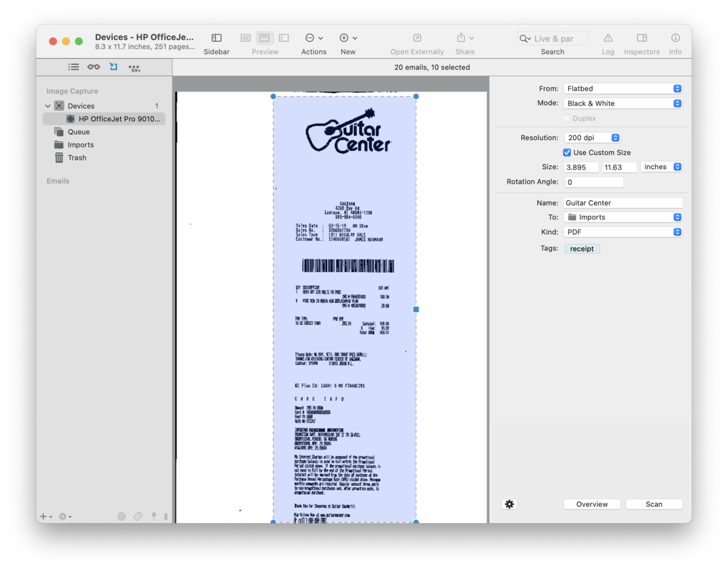Click the Emails section header

click(x=58, y=181)
